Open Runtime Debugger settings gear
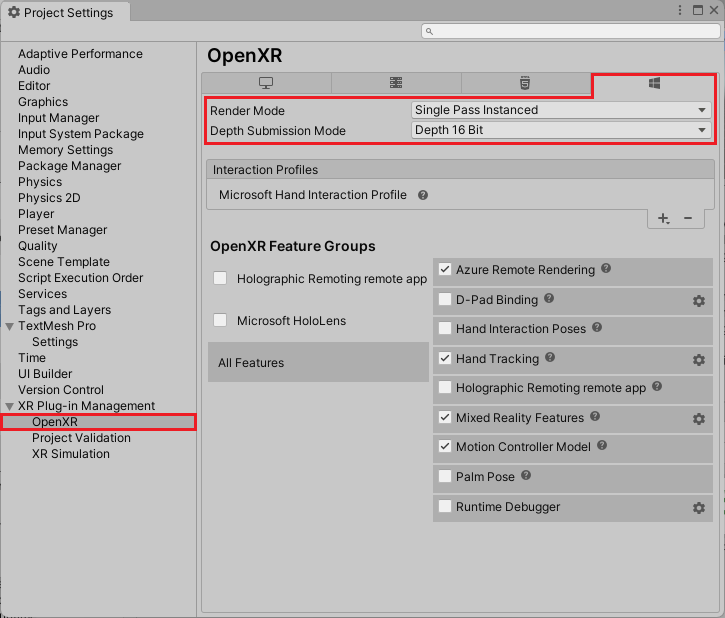725x618 pixels. (699, 508)
